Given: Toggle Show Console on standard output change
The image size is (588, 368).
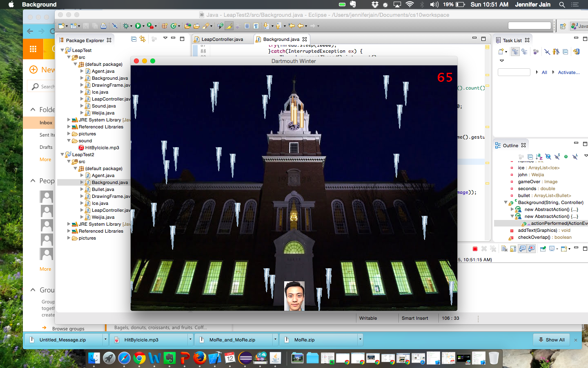Looking at the screenshot, I should [522, 249].
